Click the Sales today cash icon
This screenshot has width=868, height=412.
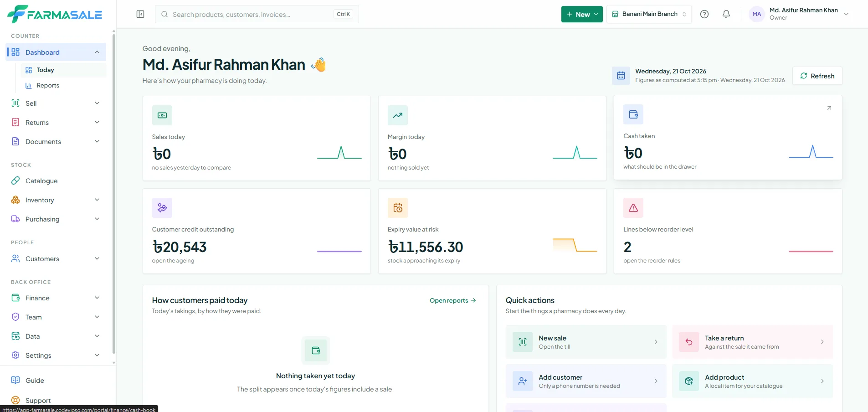coord(162,115)
